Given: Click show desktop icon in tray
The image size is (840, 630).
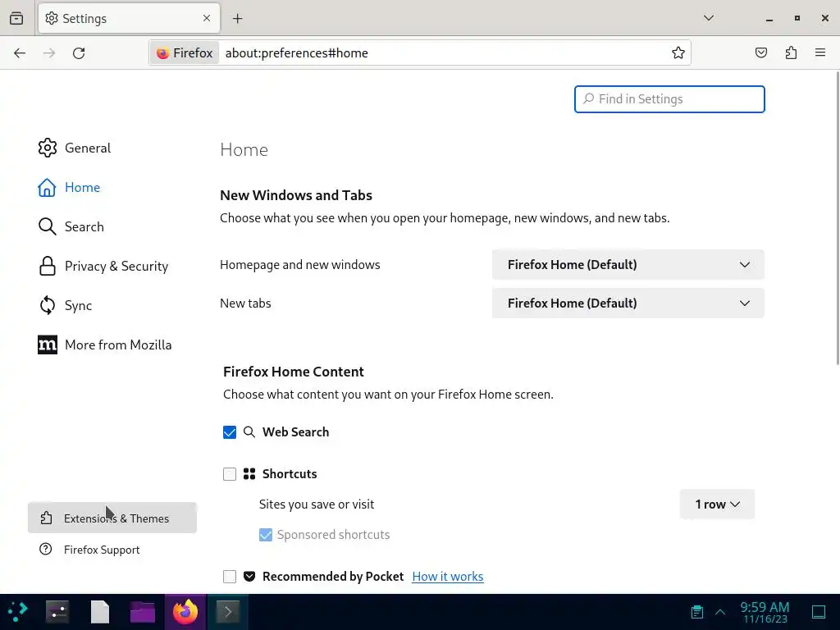Looking at the screenshot, I should (819, 612).
